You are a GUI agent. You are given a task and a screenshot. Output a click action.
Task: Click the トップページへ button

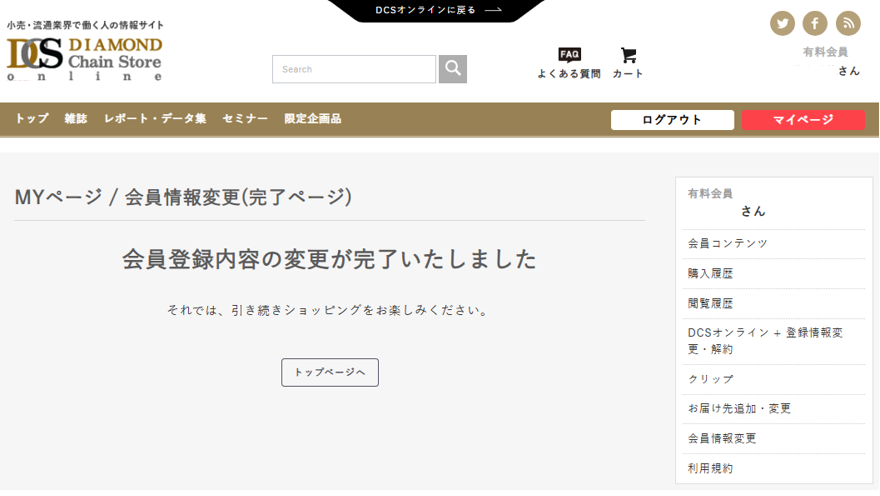pos(330,372)
